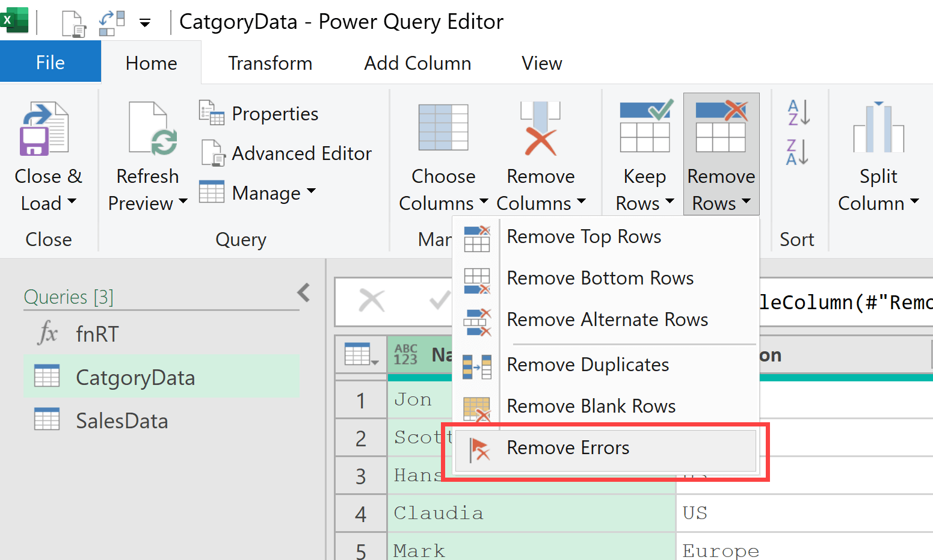933x560 pixels.
Task: Click the Properties icon
Action: [x=212, y=112]
